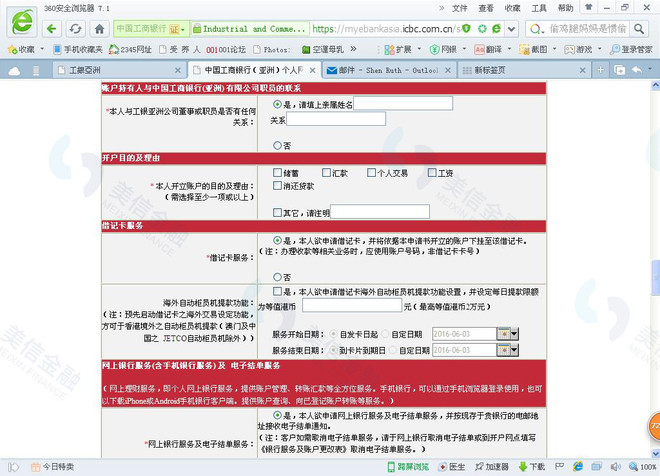
Task: Open the 下载 download manager icon
Action: pyautogui.click(x=532, y=467)
